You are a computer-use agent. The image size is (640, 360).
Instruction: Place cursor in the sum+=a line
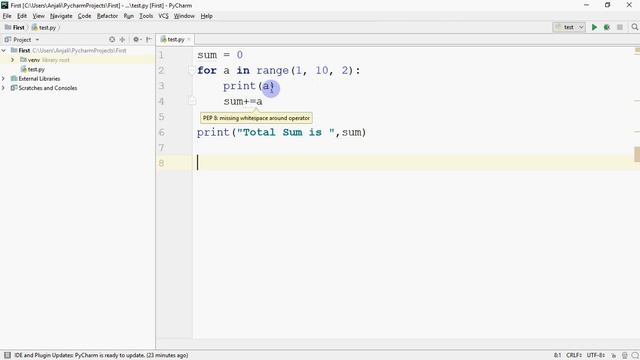point(243,101)
